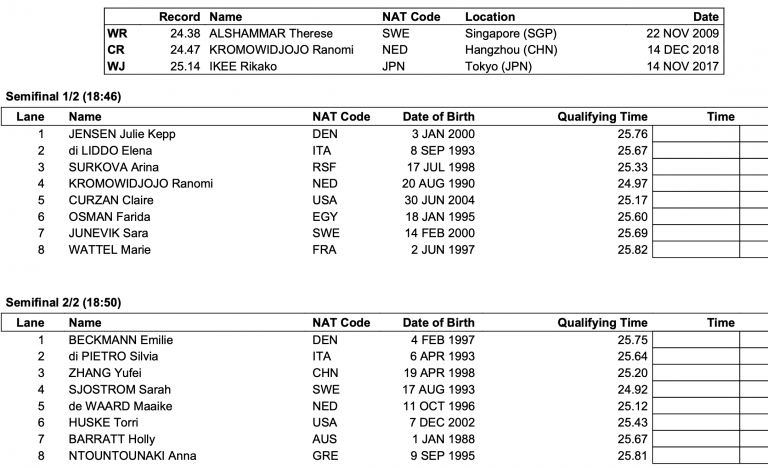Click ALSHAMMAR Therese in the records table

pyautogui.click(x=267, y=33)
